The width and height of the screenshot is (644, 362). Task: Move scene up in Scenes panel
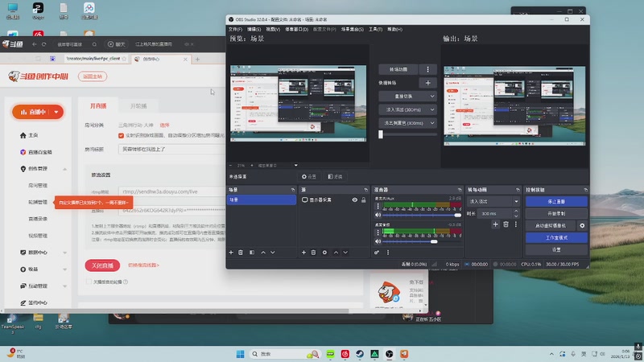tap(263, 253)
